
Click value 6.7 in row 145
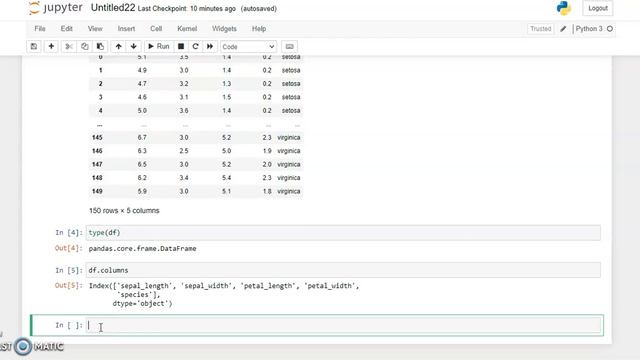[142, 138]
